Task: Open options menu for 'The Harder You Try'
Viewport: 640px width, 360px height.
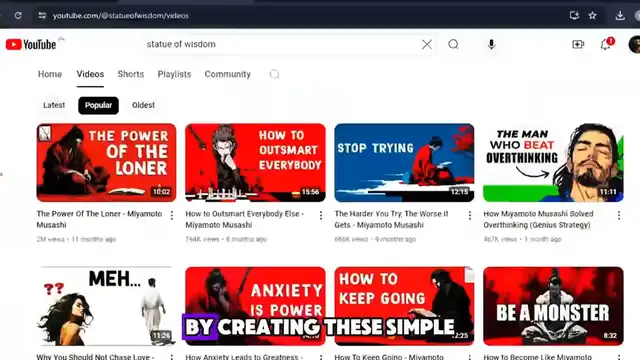Action: coord(470,215)
